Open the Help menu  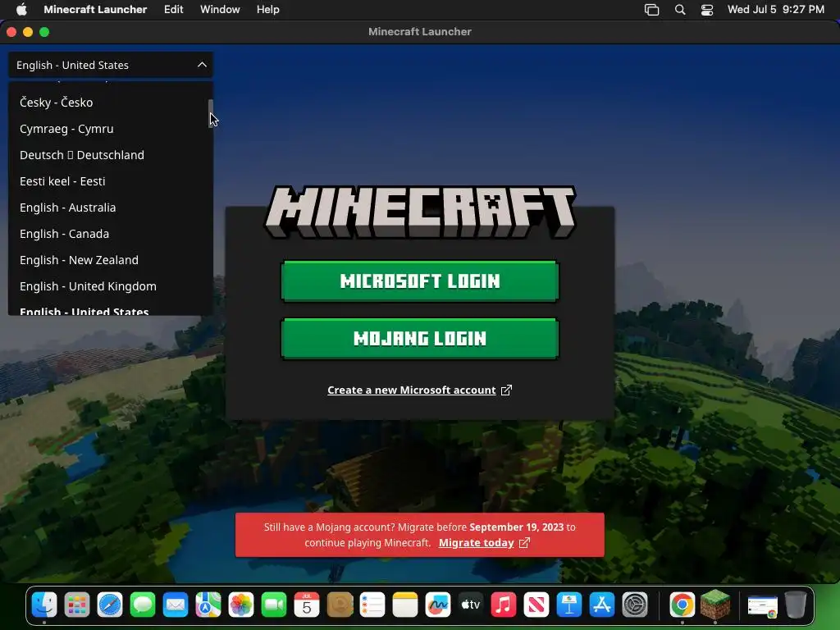pyautogui.click(x=268, y=9)
